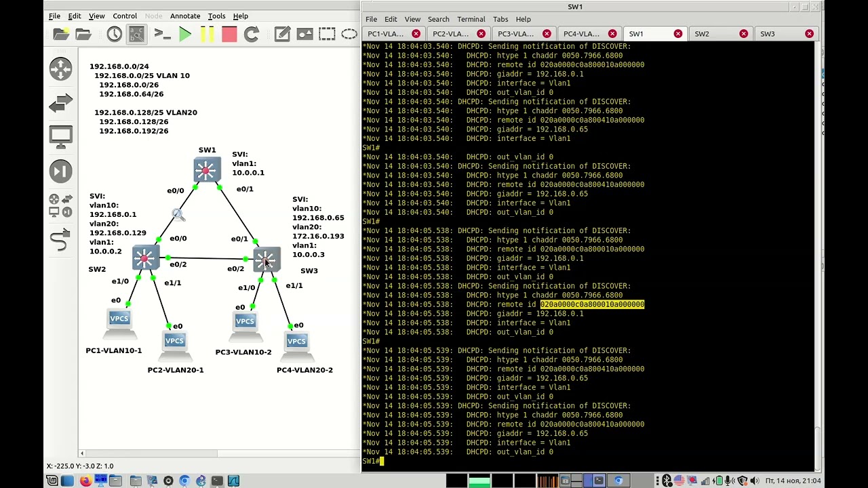The image size is (868, 488).
Task: Switch to PC2-VLA... terminal tab
Action: tap(451, 34)
